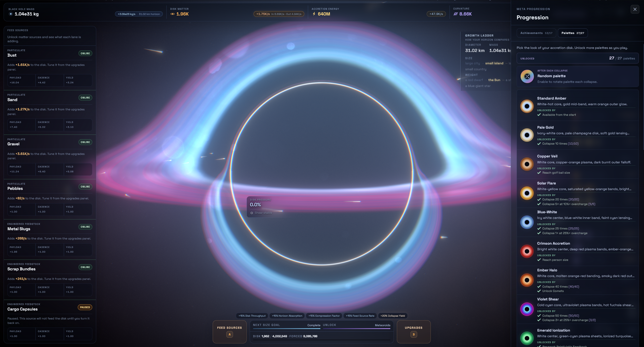The image size is (644, 347).
Task: Click the D hotkey badge under Upgrades
Action: (414, 334)
